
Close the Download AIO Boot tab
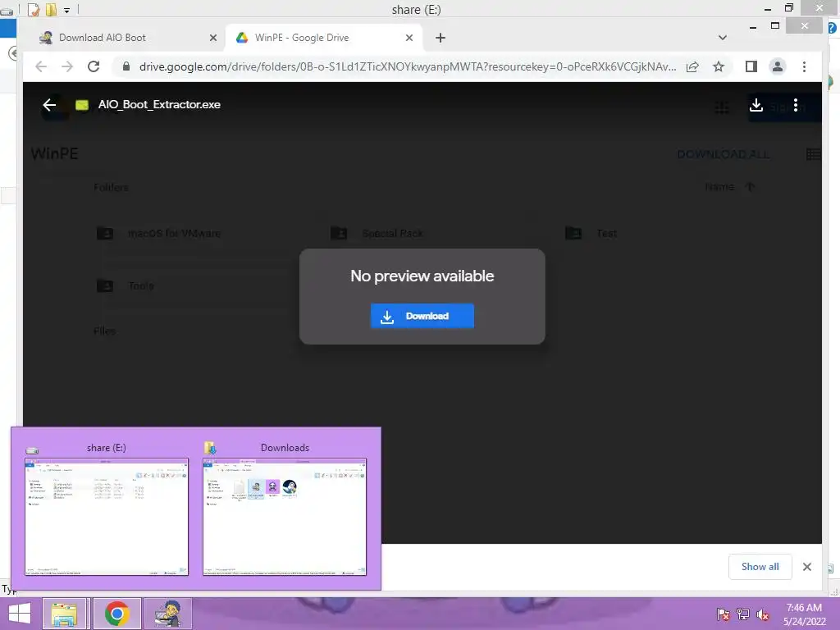pos(213,38)
